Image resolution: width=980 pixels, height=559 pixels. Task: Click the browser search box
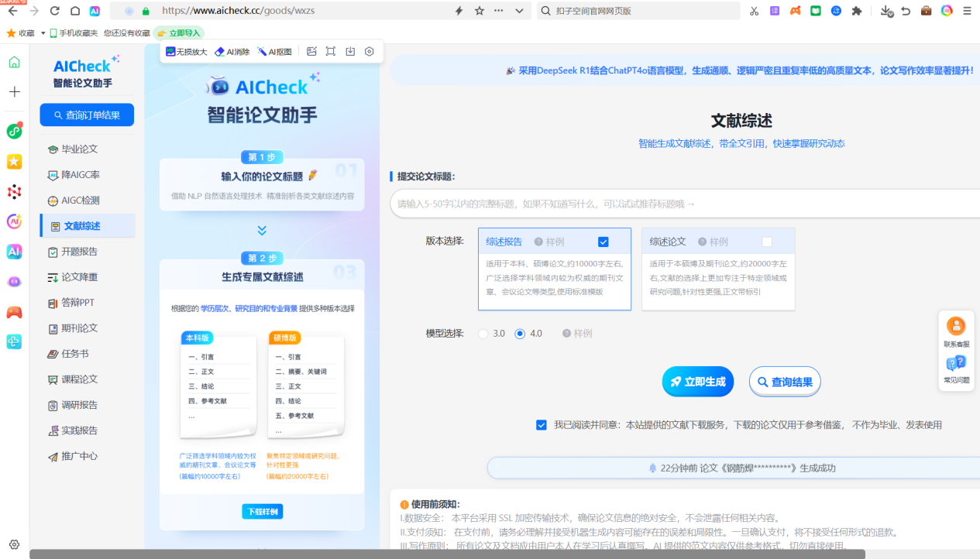638,11
